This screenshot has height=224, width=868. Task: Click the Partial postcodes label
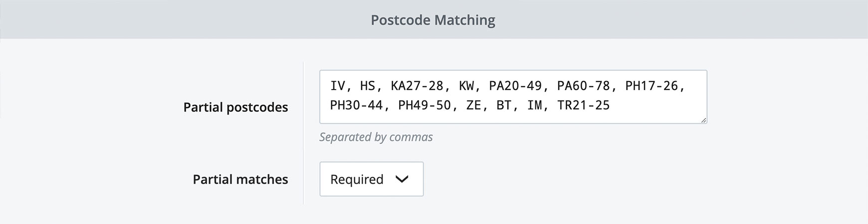pyautogui.click(x=235, y=107)
